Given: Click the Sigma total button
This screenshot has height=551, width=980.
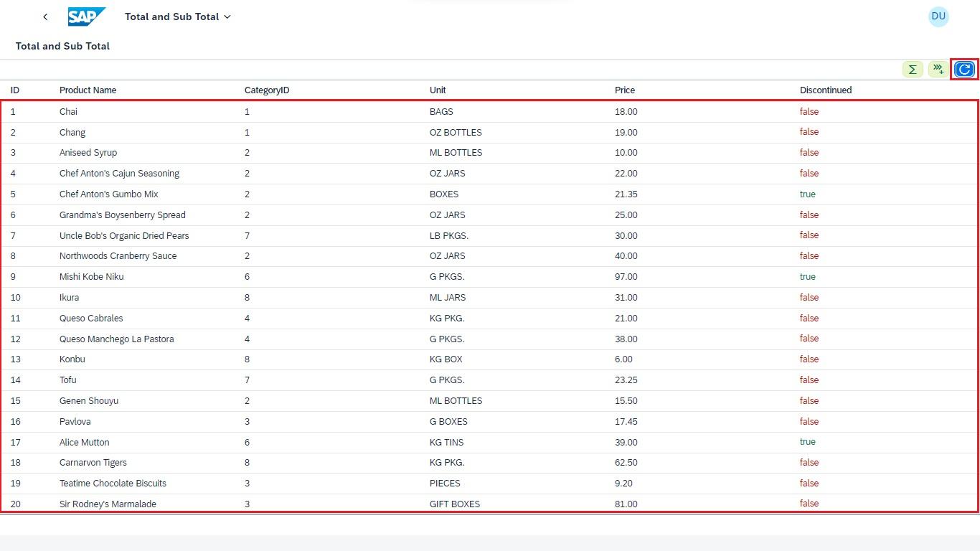Looking at the screenshot, I should pos(913,70).
